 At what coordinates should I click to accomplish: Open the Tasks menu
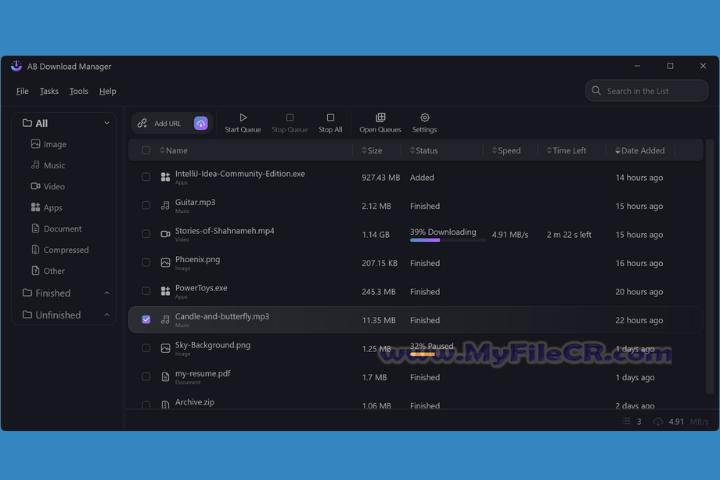(49, 91)
